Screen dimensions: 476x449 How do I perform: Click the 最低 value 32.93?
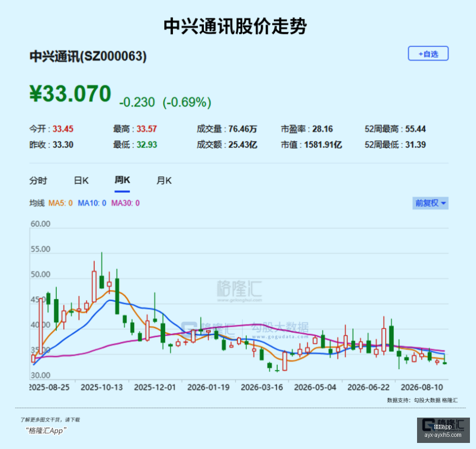[147, 145]
